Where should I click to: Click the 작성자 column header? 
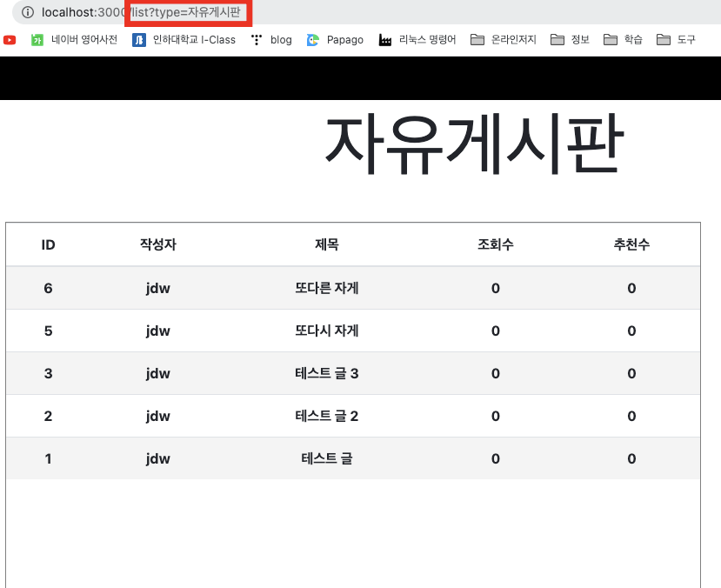(158, 244)
